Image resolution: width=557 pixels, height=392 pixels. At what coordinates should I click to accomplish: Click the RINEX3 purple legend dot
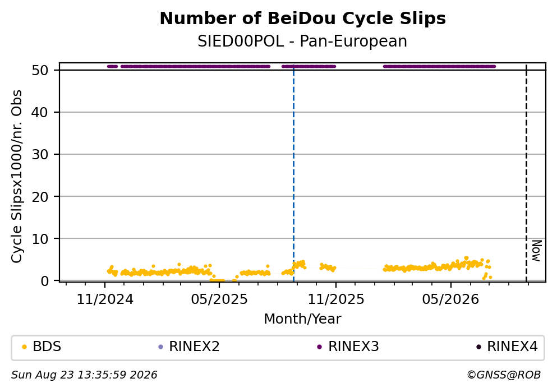(x=319, y=347)
